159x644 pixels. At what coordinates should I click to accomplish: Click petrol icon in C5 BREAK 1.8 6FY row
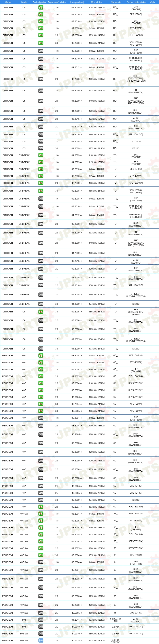[x=41, y=176]
